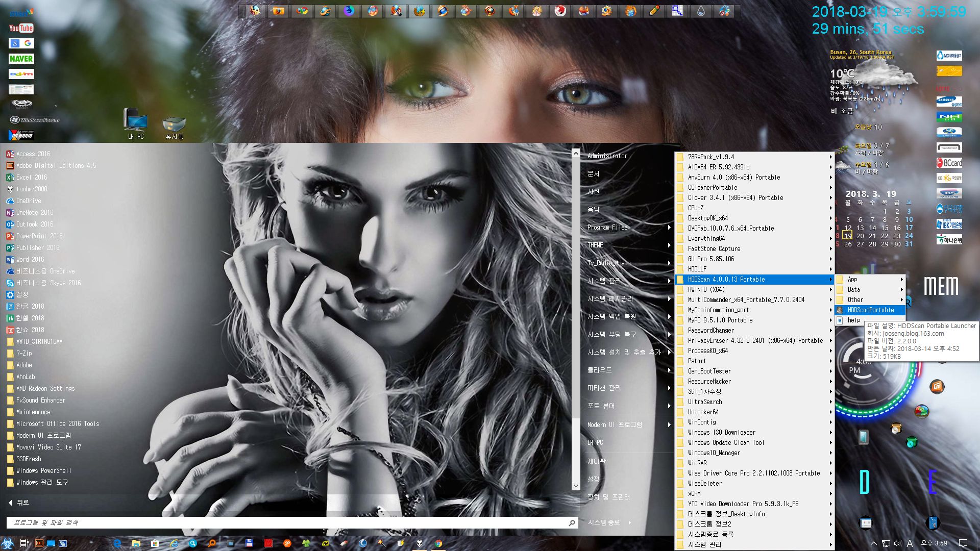Click Administrator user name
The image size is (980, 551).
pos(607,156)
